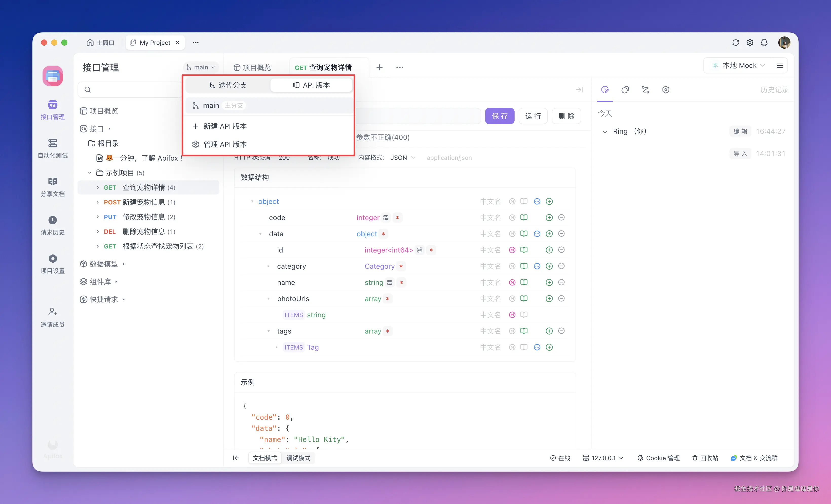Click the add-child plus icon on the code row
The image size is (831, 504).
click(x=549, y=218)
